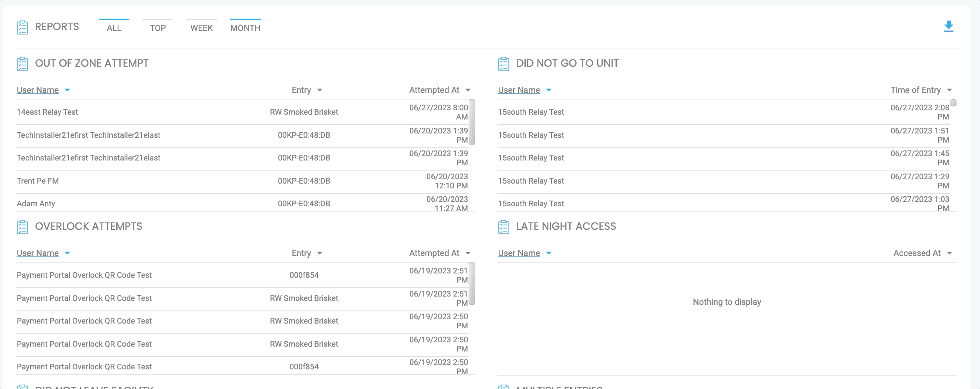This screenshot has width=980, height=389.
Task: Open Entry sort arrow in Out of Zone Attempt
Action: 320,90
